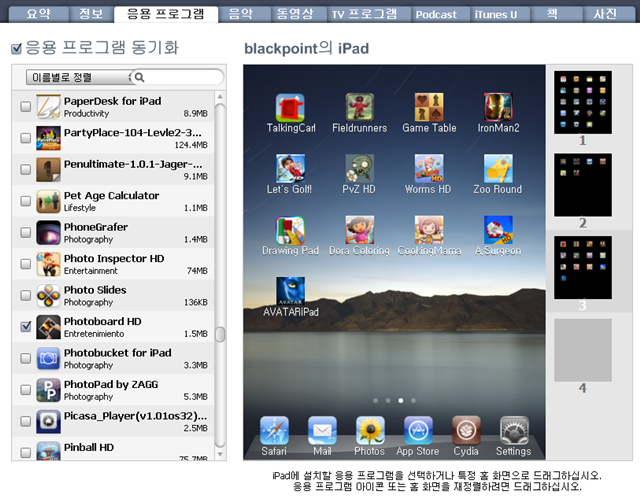640x498 pixels.
Task: Click the Pet Age Calculator list icon
Action: click(x=48, y=201)
